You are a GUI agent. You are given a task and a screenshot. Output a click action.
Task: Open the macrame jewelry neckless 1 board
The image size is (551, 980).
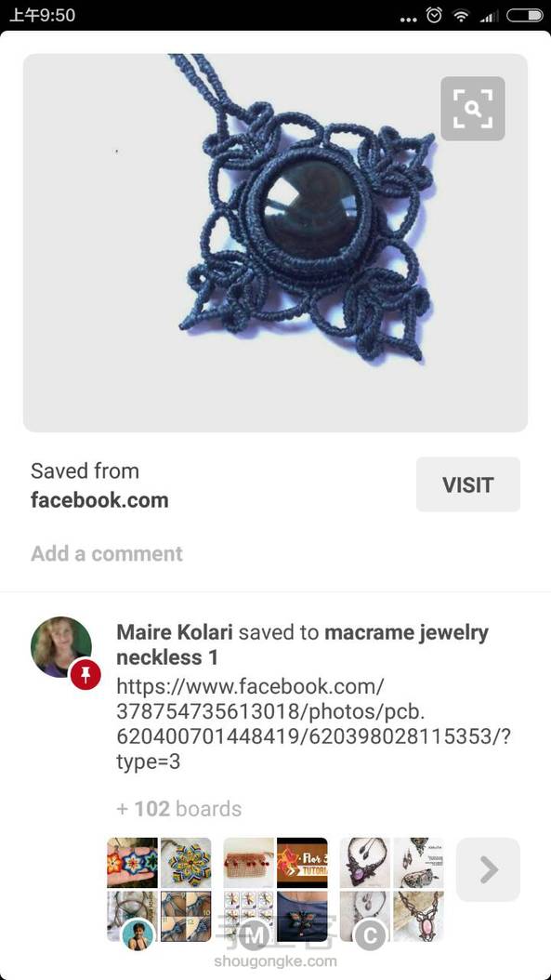click(x=302, y=644)
